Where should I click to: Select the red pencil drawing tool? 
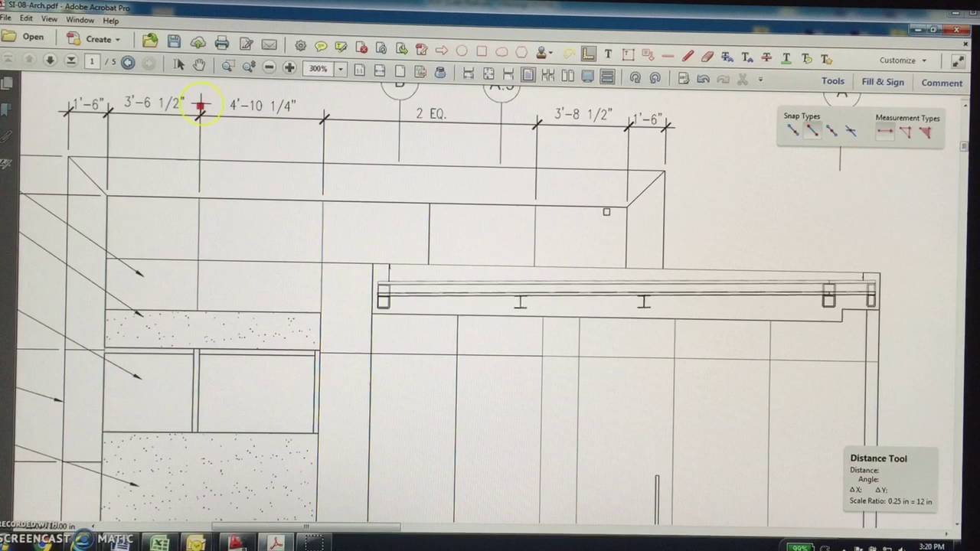(688, 56)
